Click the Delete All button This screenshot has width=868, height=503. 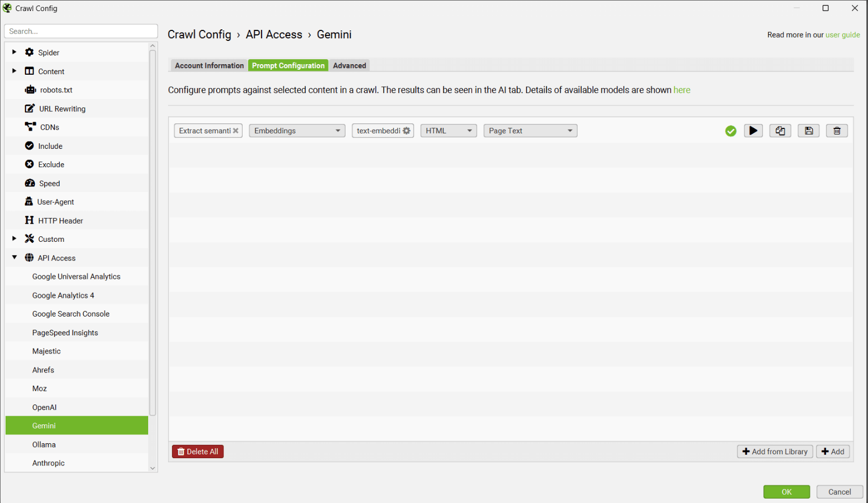[x=197, y=452]
